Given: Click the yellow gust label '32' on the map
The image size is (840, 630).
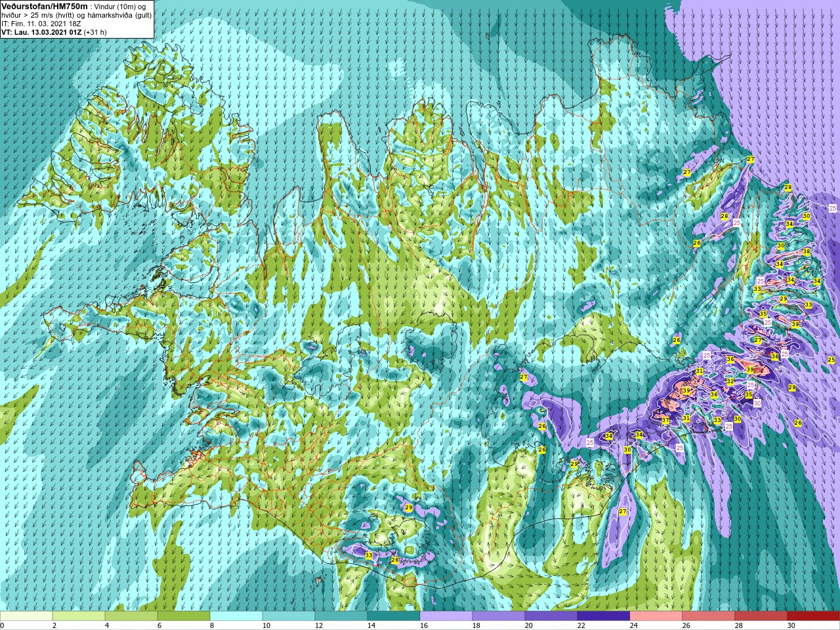Looking at the screenshot, I should pyautogui.click(x=730, y=381).
